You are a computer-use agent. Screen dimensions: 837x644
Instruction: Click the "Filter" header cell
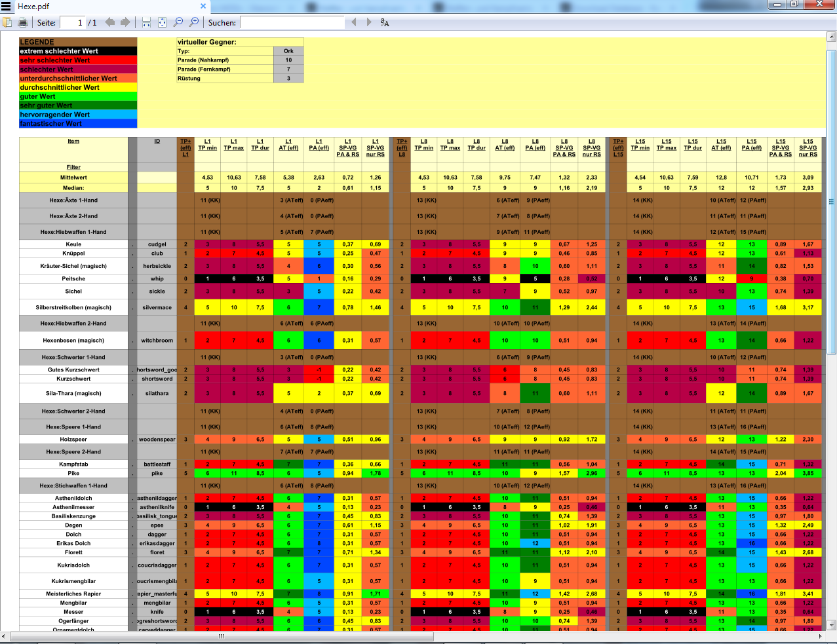73,167
